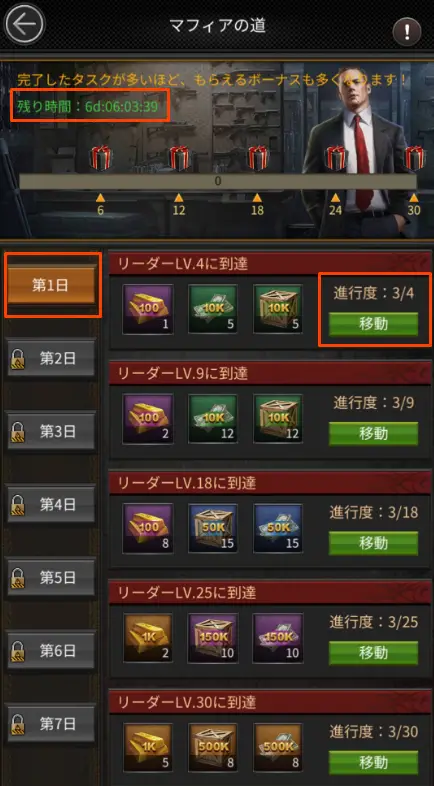Tap green 10K cash reward in LV.9 task
Viewport: 434px width, 786px height.
(212, 419)
